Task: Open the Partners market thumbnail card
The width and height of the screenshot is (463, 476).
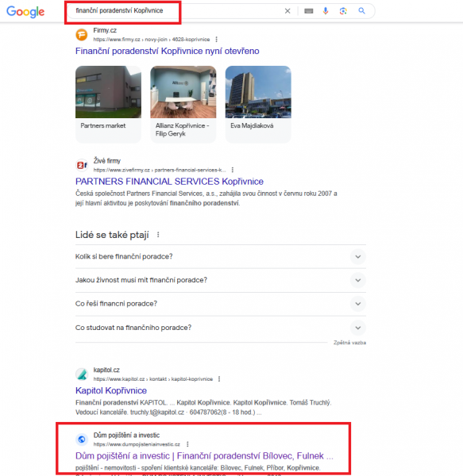Action: (x=108, y=104)
